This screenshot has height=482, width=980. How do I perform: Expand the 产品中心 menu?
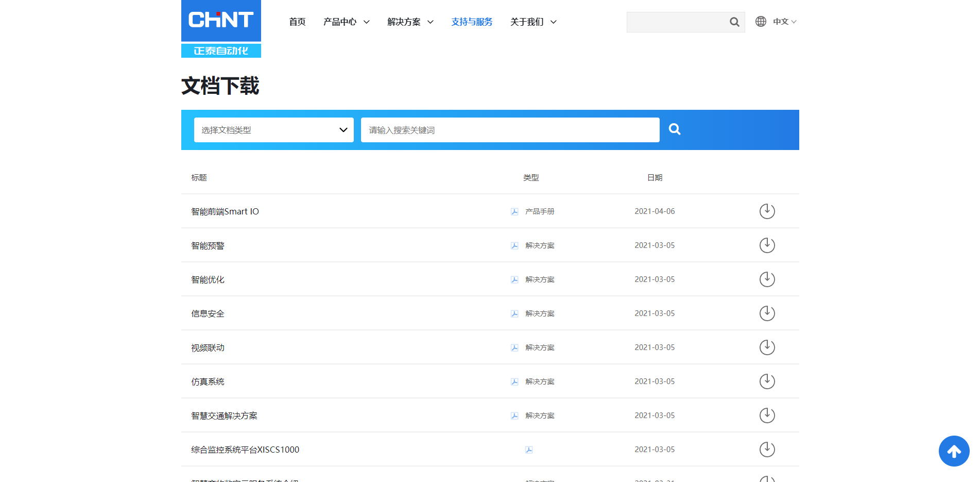pyautogui.click(x=346, y=22)
